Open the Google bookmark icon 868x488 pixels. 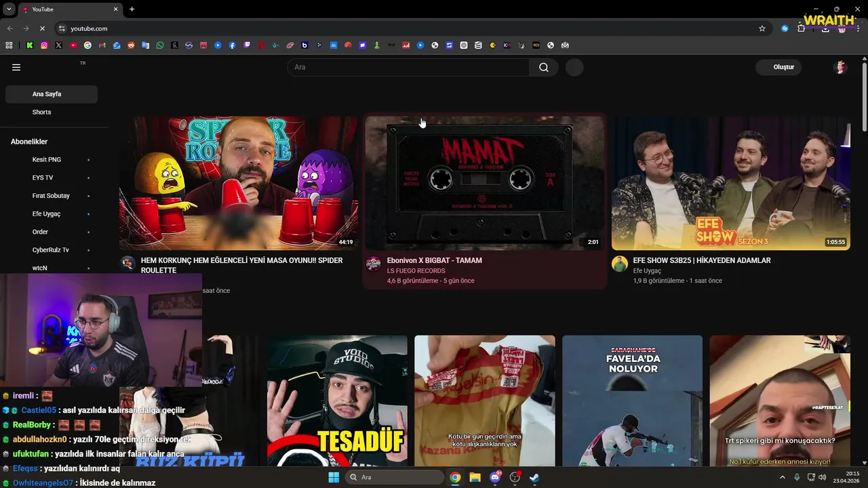click(x=87, y=45)
